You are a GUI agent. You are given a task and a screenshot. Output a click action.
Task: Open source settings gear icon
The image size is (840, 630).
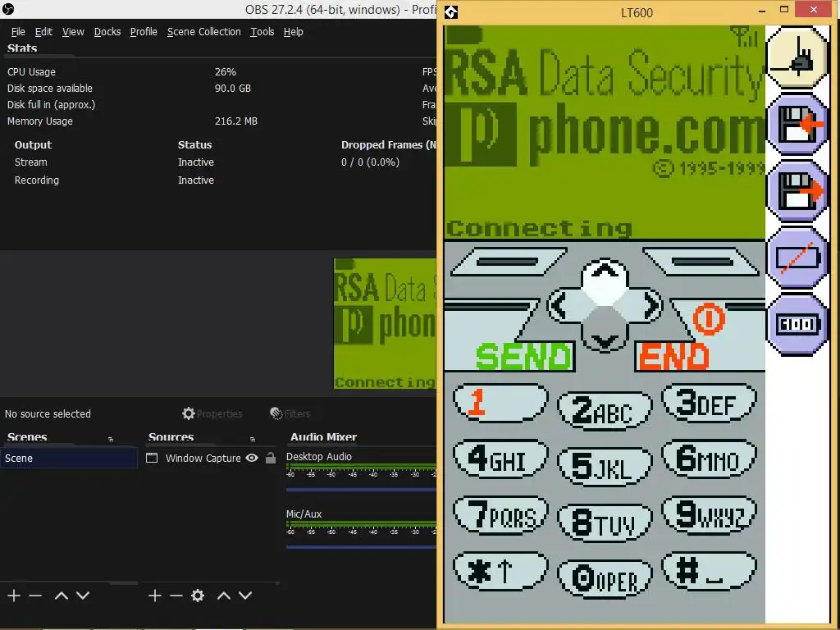[198, 596]
